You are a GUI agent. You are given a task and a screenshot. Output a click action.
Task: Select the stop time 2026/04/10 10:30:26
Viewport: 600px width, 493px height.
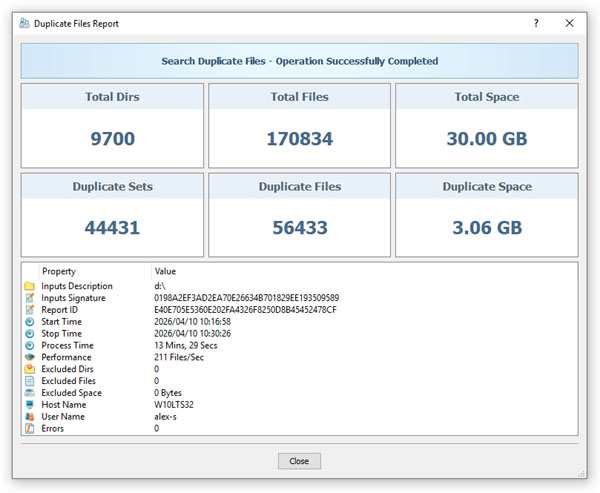coord(192,333)
